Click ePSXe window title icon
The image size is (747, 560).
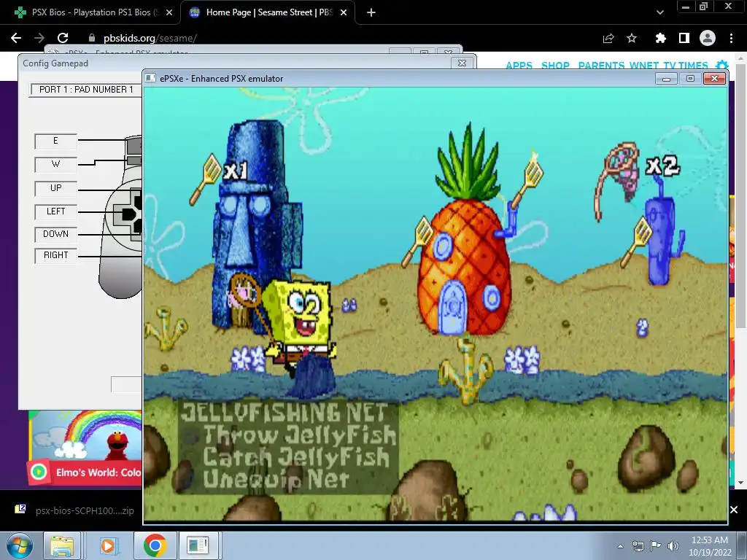point(150,78)
